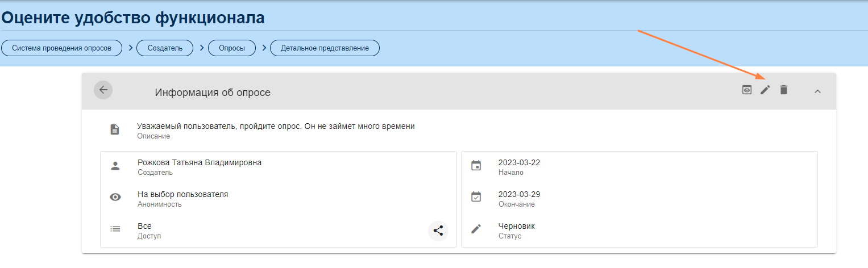Select Детальное представление breadcrumb

click(325, 48)
